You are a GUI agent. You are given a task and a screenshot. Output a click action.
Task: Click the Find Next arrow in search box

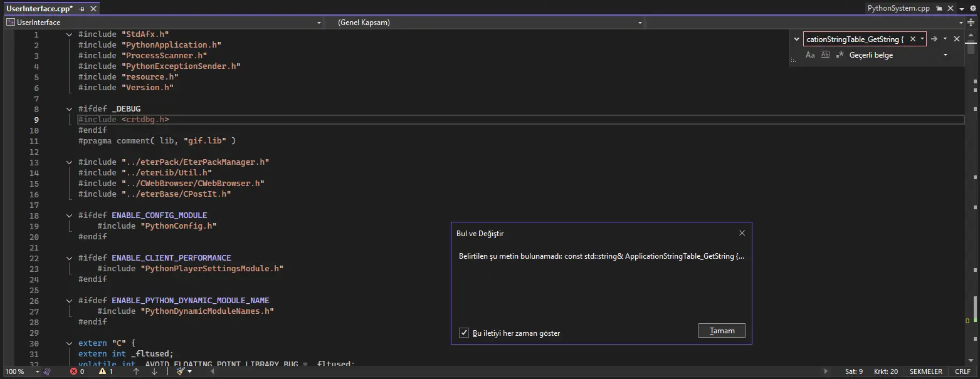coord(934,39)
